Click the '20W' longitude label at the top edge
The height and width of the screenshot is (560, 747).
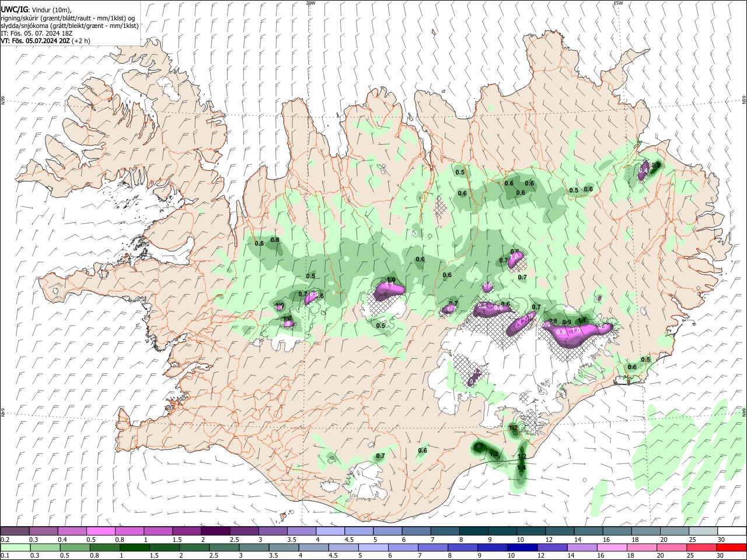tap(310, 3)
